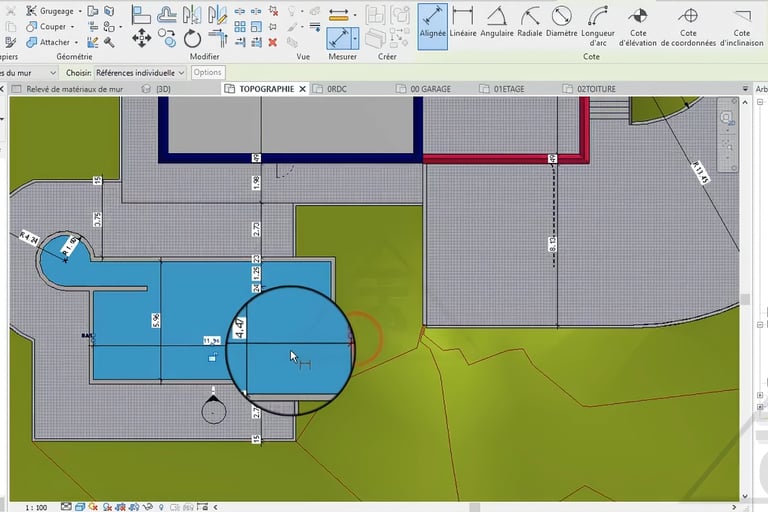Screen dimensions: 768x512
Task: Select the Linéaire dimension tool
Action: [x=462, y=22]
